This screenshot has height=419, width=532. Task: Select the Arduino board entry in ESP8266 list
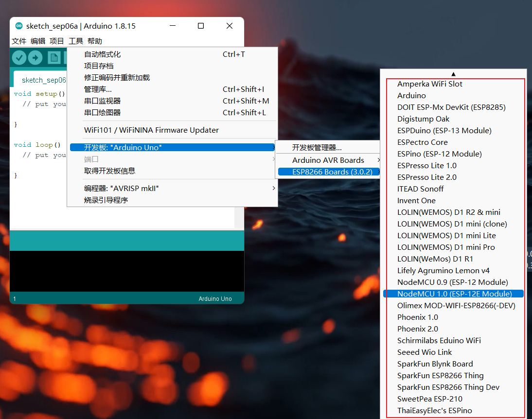coord(453,96)
